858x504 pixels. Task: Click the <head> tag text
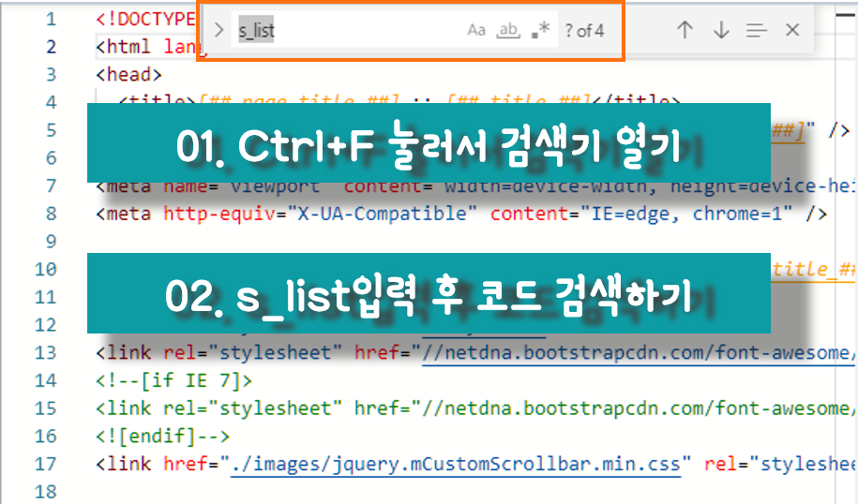pyautogui.click(x=128, y=74)
